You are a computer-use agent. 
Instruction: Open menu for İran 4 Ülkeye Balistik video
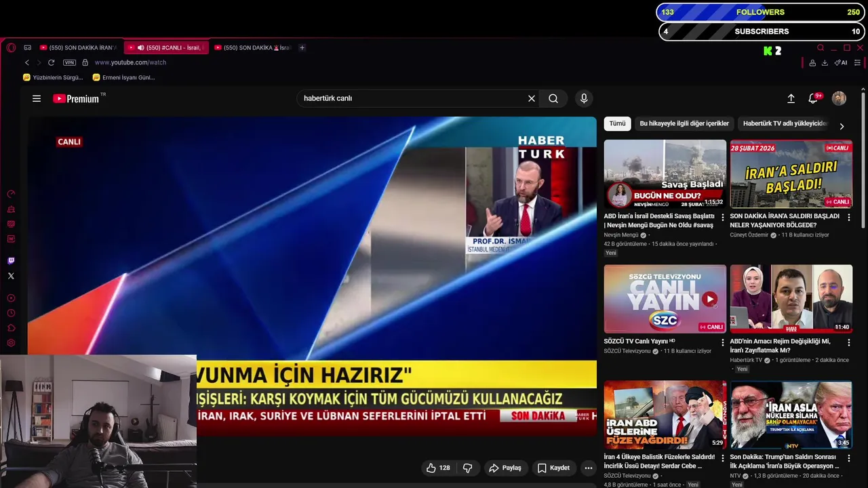tap(723, 458)
